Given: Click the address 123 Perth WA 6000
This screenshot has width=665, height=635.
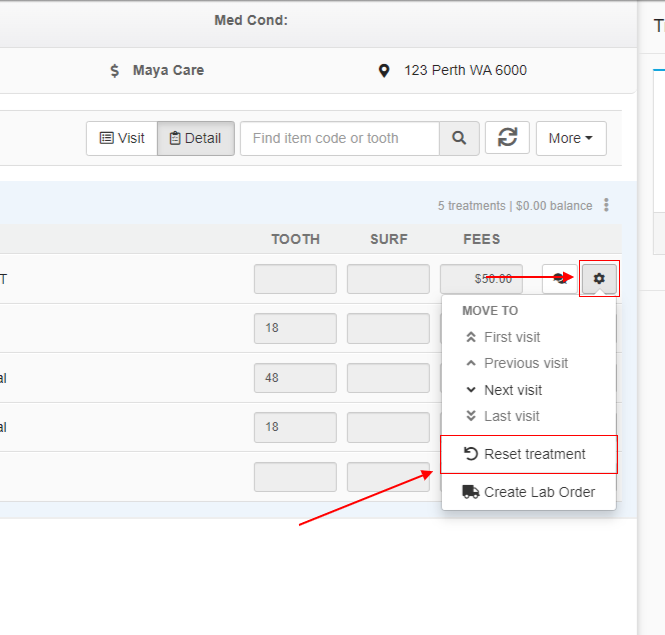Looking at the screenshot, I should click(x=465, y=70).
